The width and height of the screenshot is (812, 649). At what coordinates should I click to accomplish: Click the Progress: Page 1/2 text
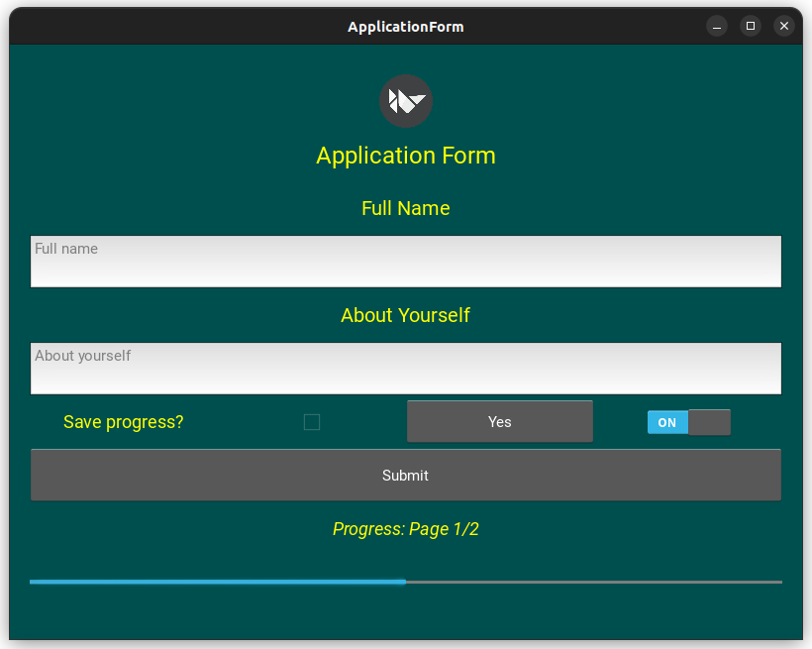(405, 529)
